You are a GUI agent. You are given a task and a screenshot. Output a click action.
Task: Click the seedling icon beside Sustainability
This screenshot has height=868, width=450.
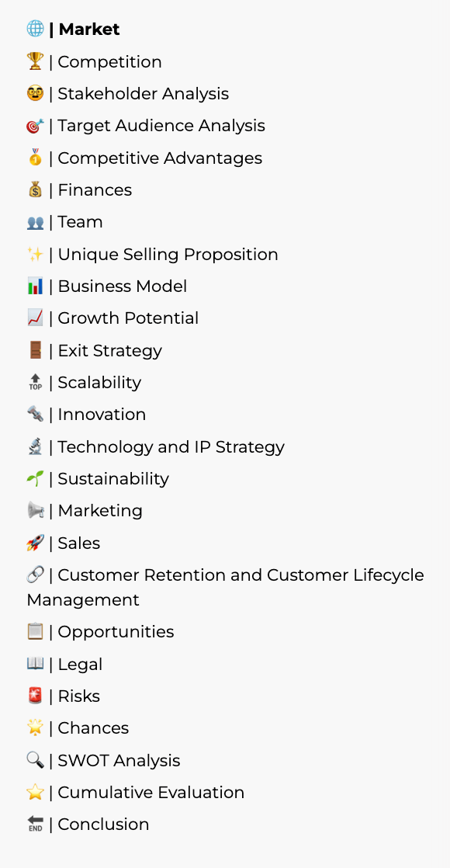(x=36, y=479)
